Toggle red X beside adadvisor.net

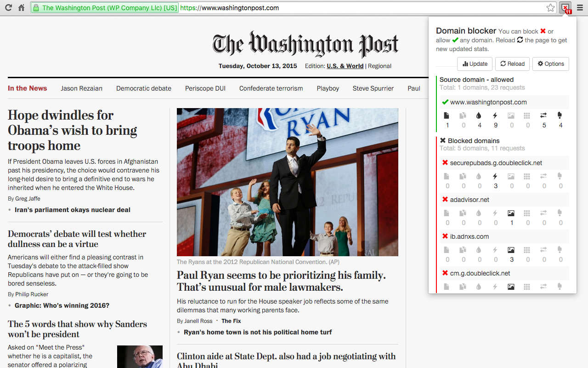point(445,200)
